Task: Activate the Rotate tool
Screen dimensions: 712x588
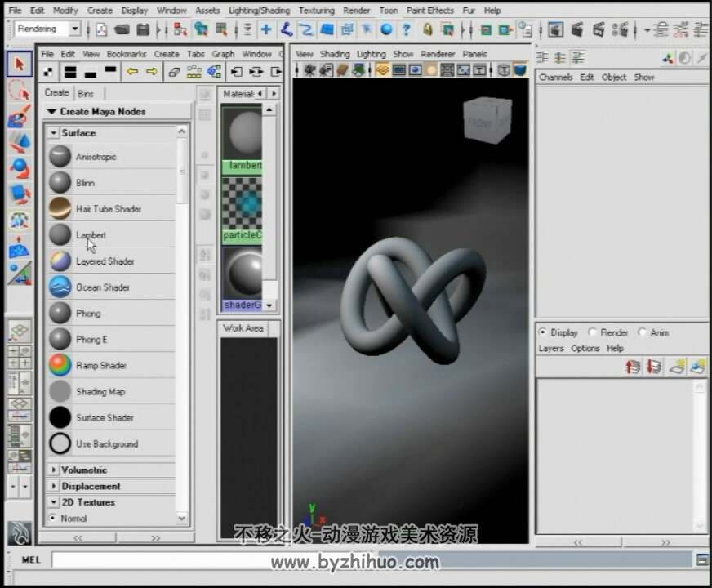Action: [19, 168]
